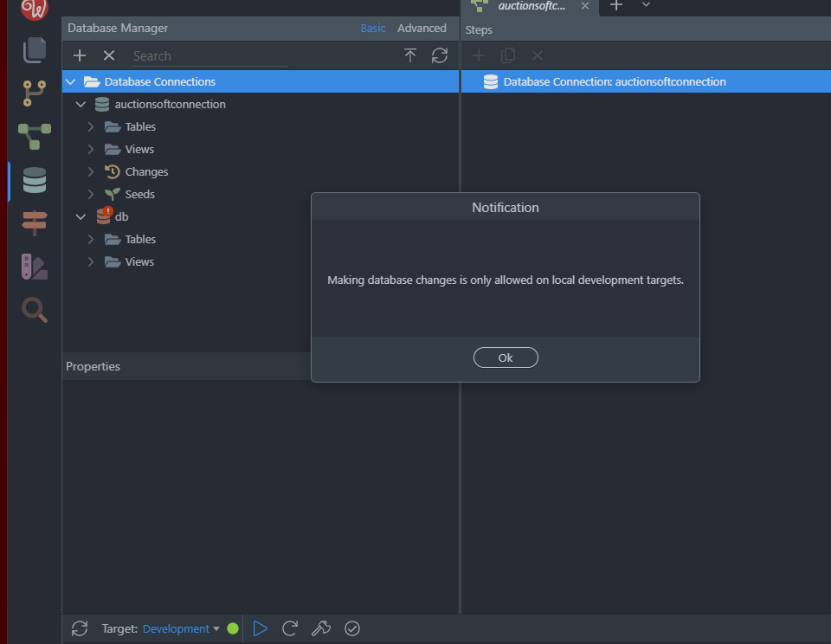Viewport: 831px width, 644px height.
Task: Delete selected item with X icon
Action: [x=109, y=55]
